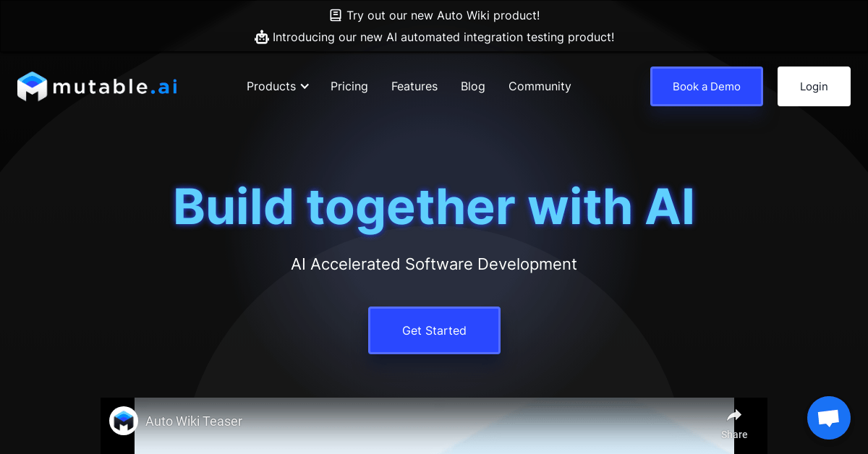Click the Book a Demo button
Image resolution: width=868 pixels, height=454 pixels.
pos(707,87)
